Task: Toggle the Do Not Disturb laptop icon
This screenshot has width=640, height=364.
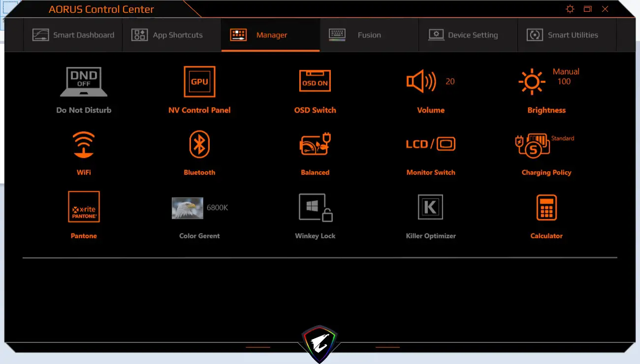Action: pyautogui.click(x=84, y=82)
